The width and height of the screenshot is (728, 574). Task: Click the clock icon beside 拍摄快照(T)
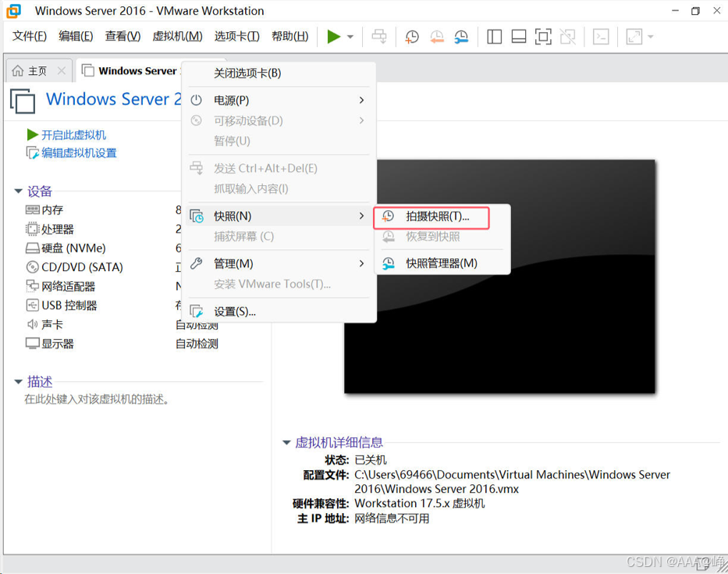click(x=388, y=216)
